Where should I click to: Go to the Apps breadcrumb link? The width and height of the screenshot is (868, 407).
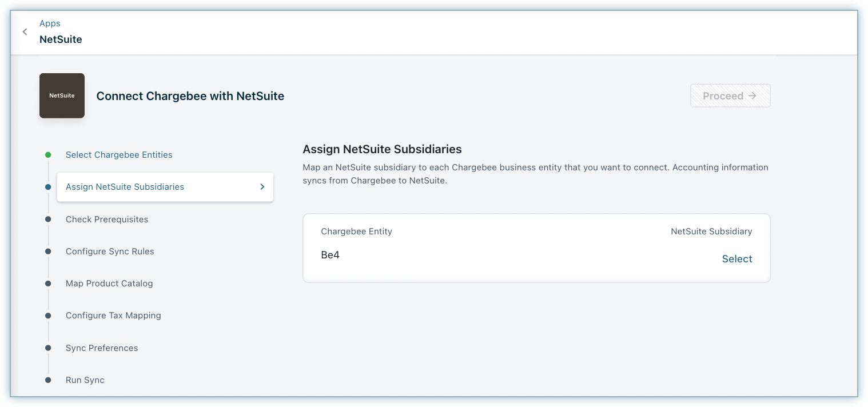[50, 23]
